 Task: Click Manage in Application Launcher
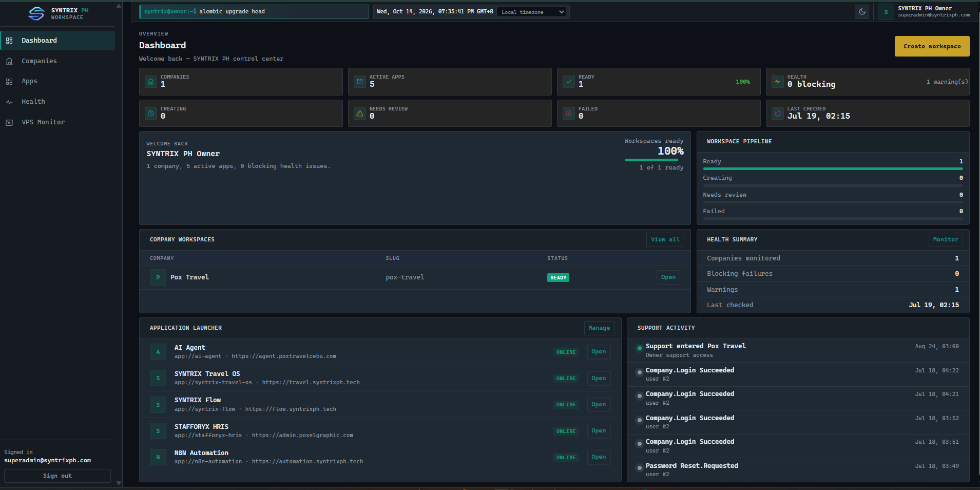[599, 328]
